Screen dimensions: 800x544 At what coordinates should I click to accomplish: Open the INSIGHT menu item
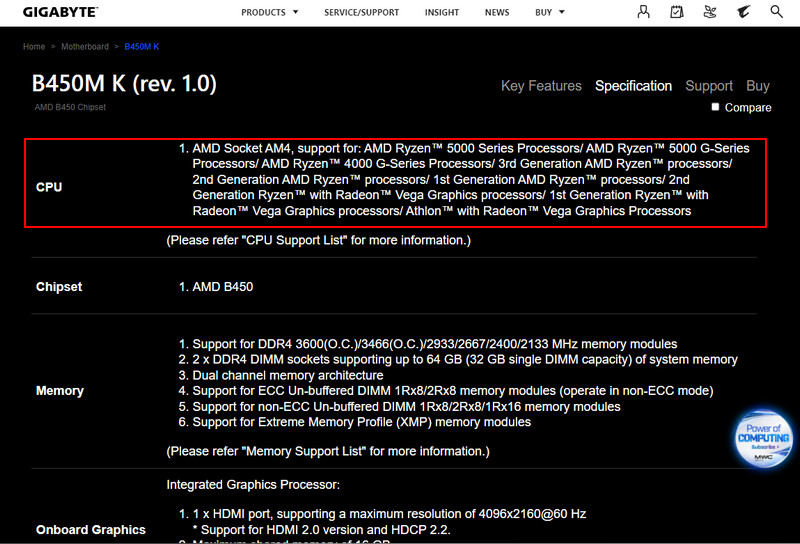coord(442,12)
